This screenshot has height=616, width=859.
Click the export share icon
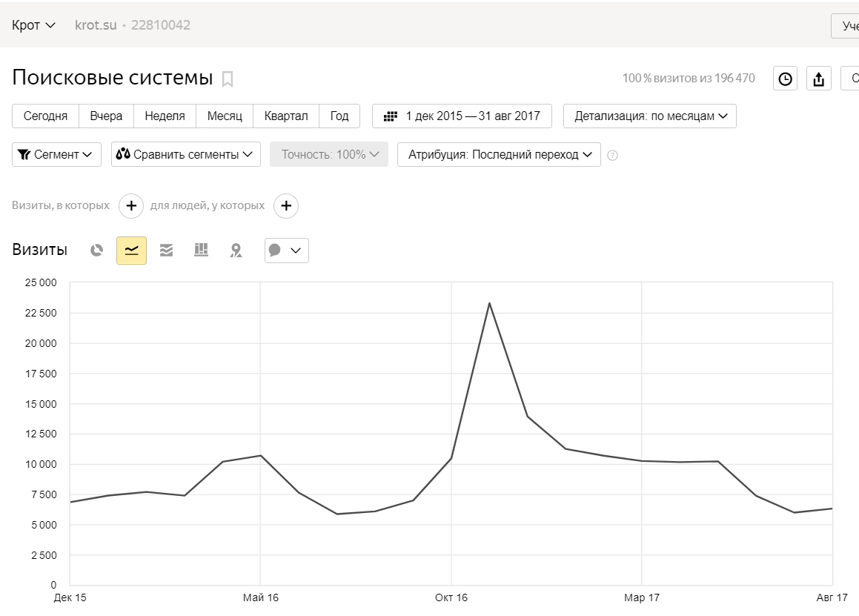click(x=819, y=79)
